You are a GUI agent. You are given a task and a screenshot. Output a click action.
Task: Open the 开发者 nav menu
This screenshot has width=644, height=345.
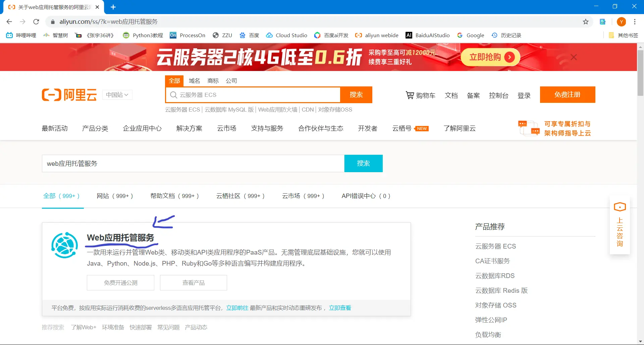(x=368, y=128)
